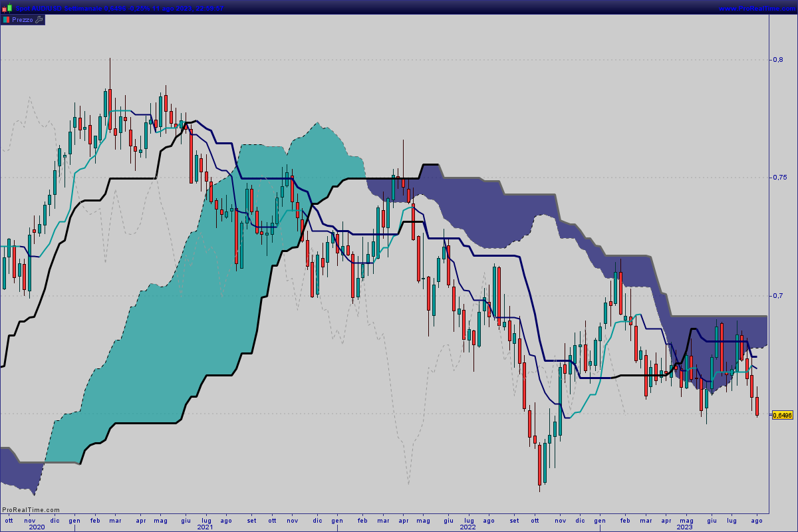Select the 2020 year marker on time axis
Screen dimensions: 798x532
click(37, 527)
